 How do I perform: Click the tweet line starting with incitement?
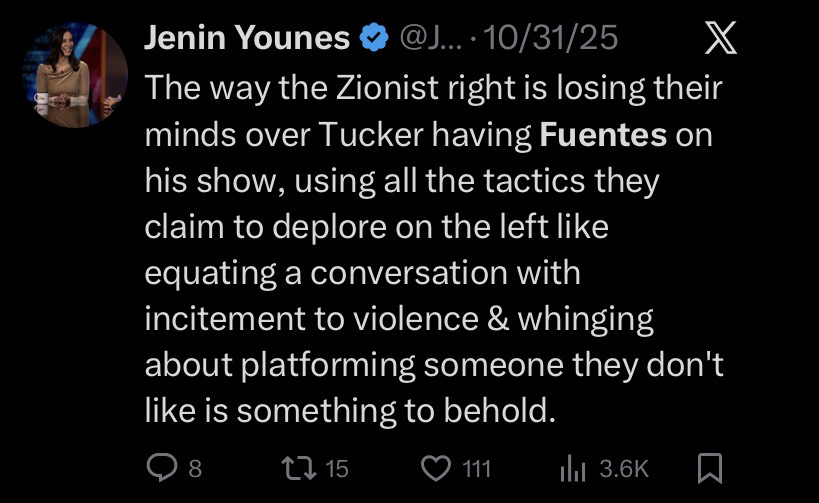398,319
